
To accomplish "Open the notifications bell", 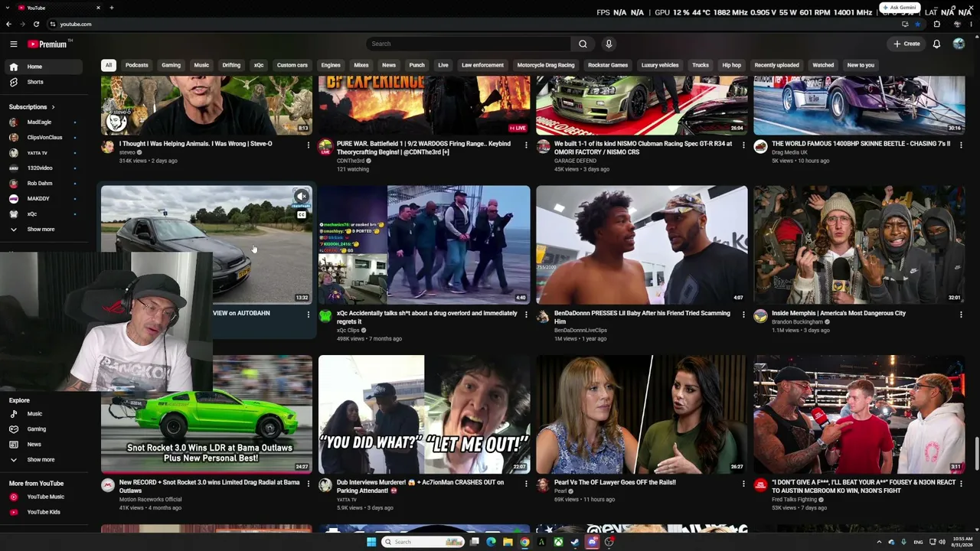I will 936,44.
